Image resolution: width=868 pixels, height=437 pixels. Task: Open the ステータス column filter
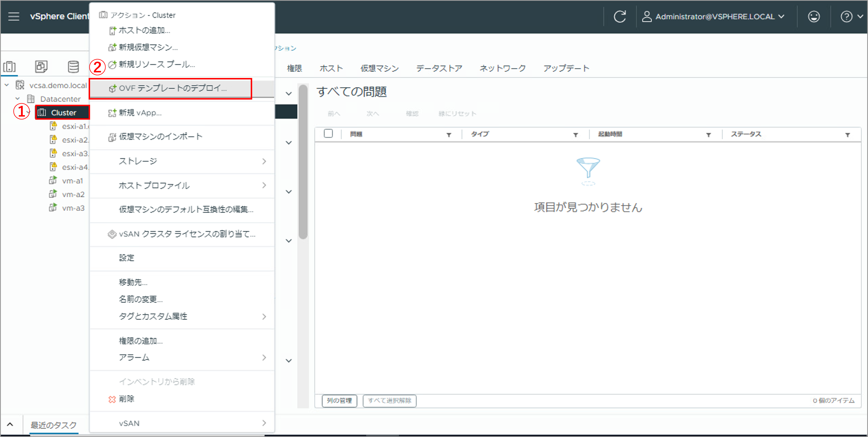[847, 135]
